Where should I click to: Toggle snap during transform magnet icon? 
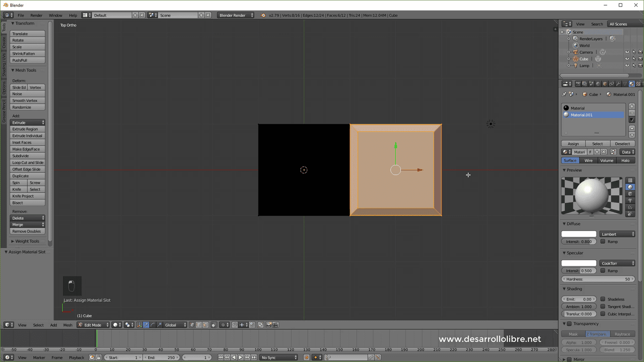pyautogui.click(x=235, y=325)
